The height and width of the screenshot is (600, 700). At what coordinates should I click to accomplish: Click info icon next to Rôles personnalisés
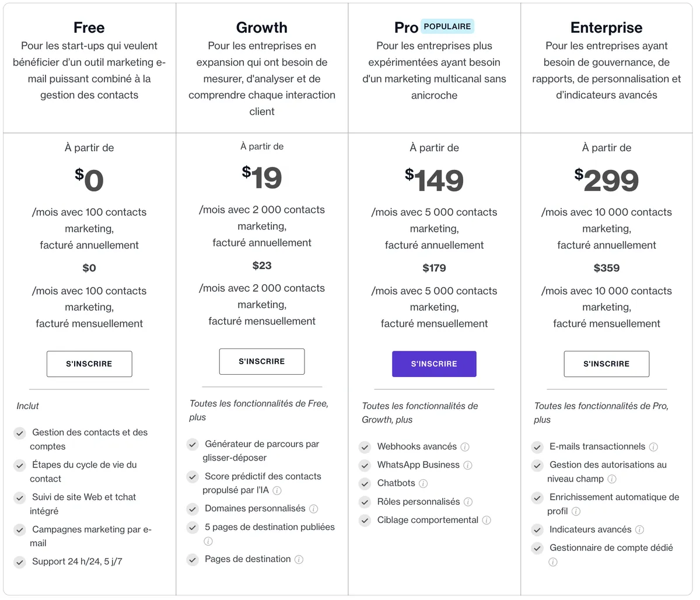pos(468,502)
